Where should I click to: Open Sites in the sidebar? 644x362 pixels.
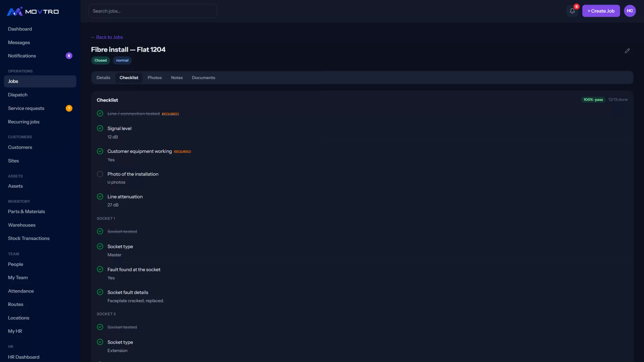pos(40,161)
